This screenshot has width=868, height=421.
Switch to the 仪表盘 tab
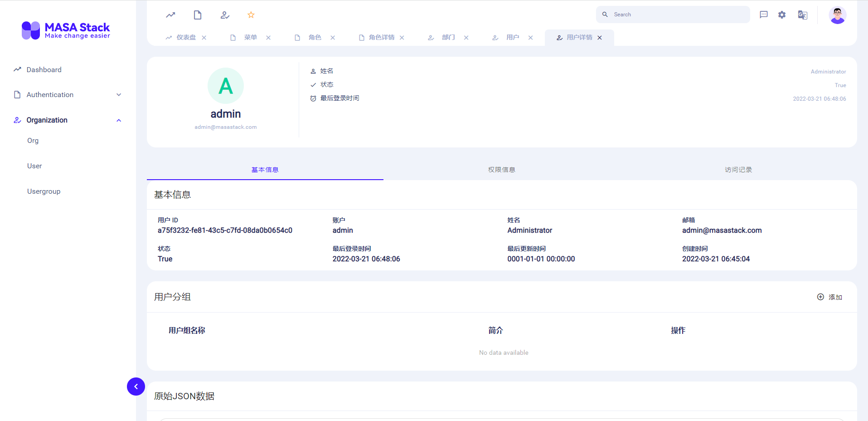point(186,37)
